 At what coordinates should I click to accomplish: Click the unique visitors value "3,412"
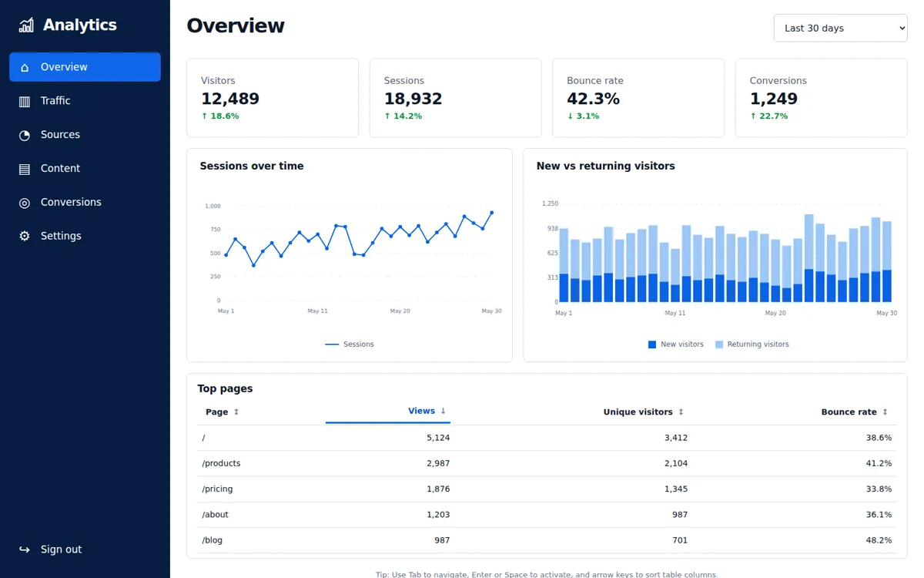[x=676, y=438]
